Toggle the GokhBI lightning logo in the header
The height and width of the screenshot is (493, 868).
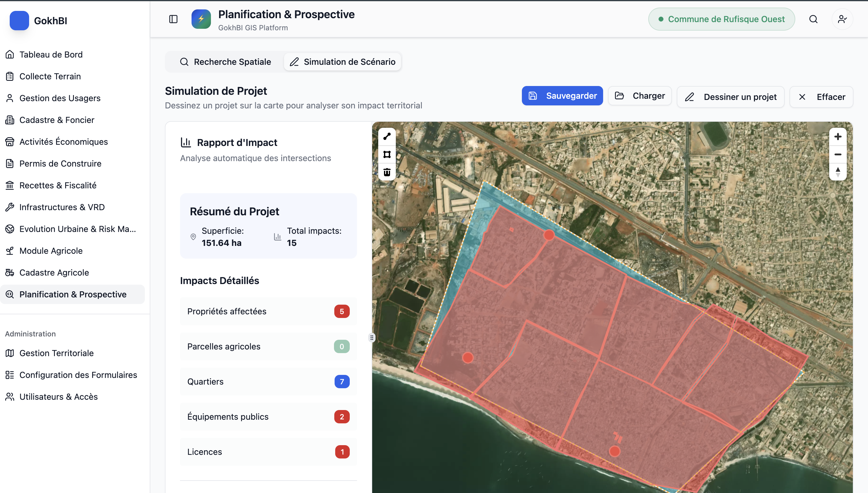(x=201, y=19)
